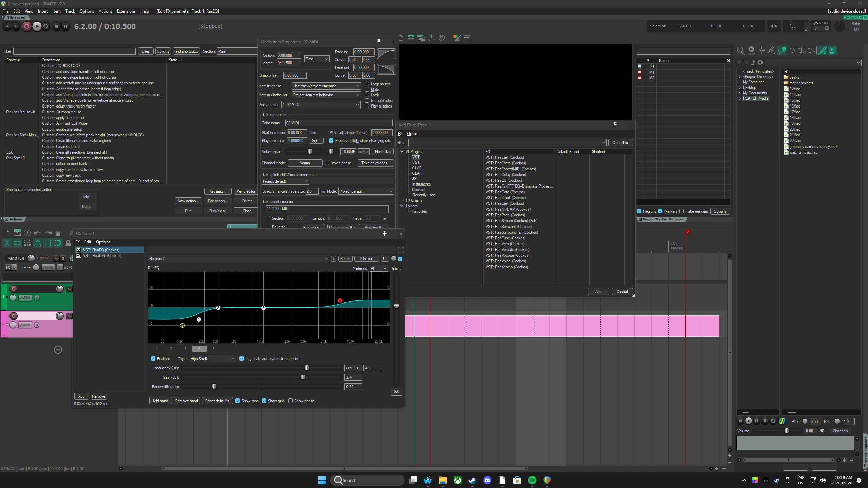Image resolution: width=868 pixels, height=488 pixels.
Task: Uncheck the ReaLimit plugin bypass checkbox
Action: [79, 256]
